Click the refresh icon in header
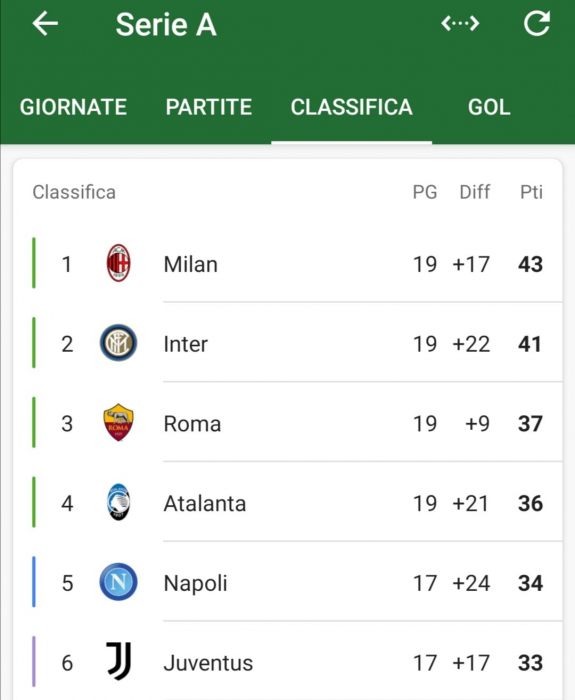The image size is (575, 700). pos(536,23)
